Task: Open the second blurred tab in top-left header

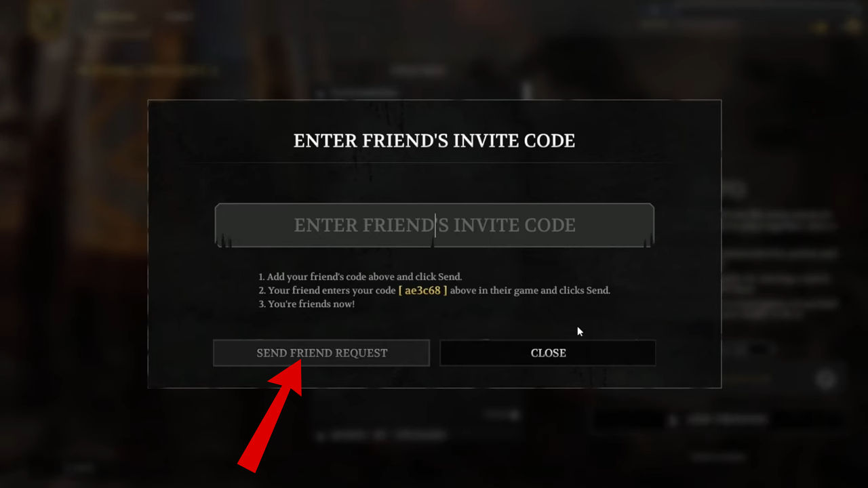Action: pos(178,18)
